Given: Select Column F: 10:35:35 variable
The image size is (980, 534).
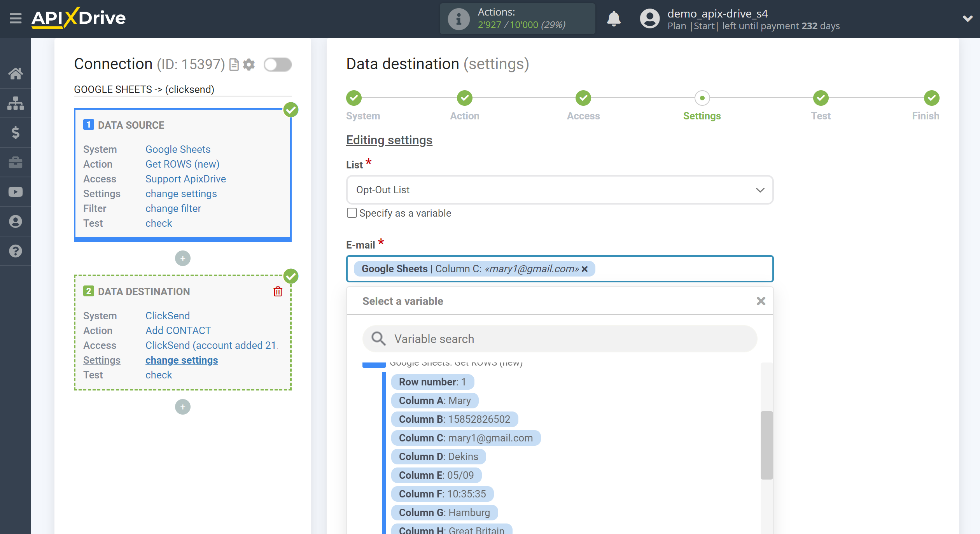Looking at the screenshot, I should click(443, 494).
